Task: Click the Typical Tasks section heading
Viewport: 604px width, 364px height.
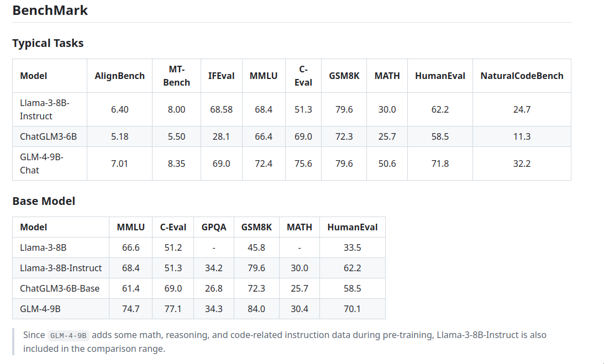Action: 48,43
